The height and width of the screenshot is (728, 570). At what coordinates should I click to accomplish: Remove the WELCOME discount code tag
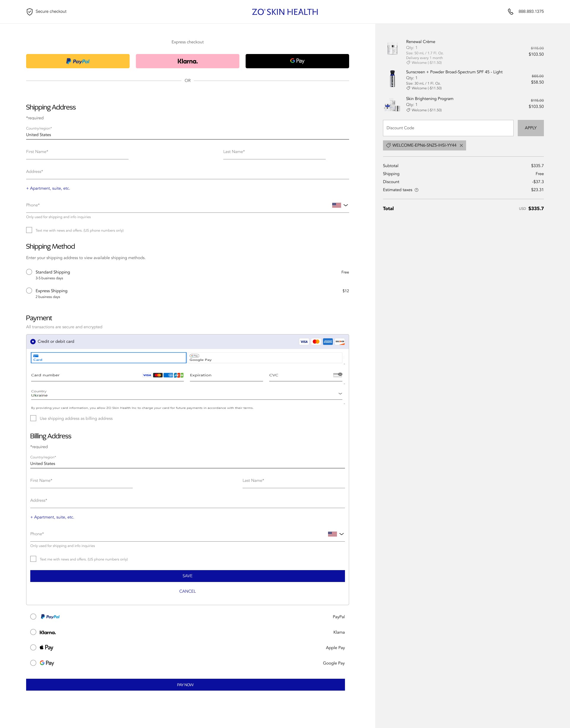point(461,145)
